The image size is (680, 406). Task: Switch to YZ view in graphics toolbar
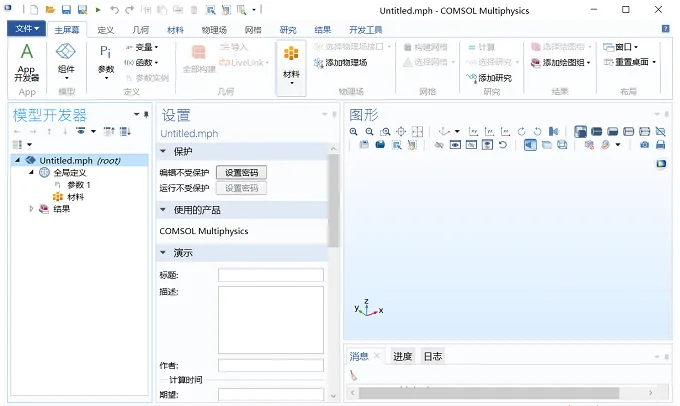(x=489, y=131)
